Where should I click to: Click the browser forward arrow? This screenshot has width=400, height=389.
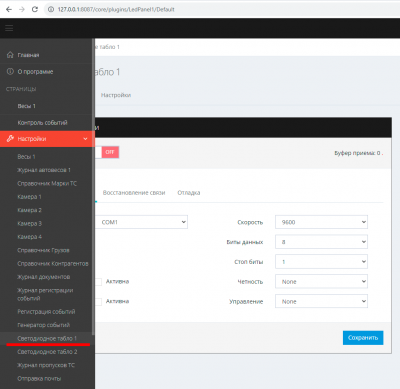(x=22, y=9)
